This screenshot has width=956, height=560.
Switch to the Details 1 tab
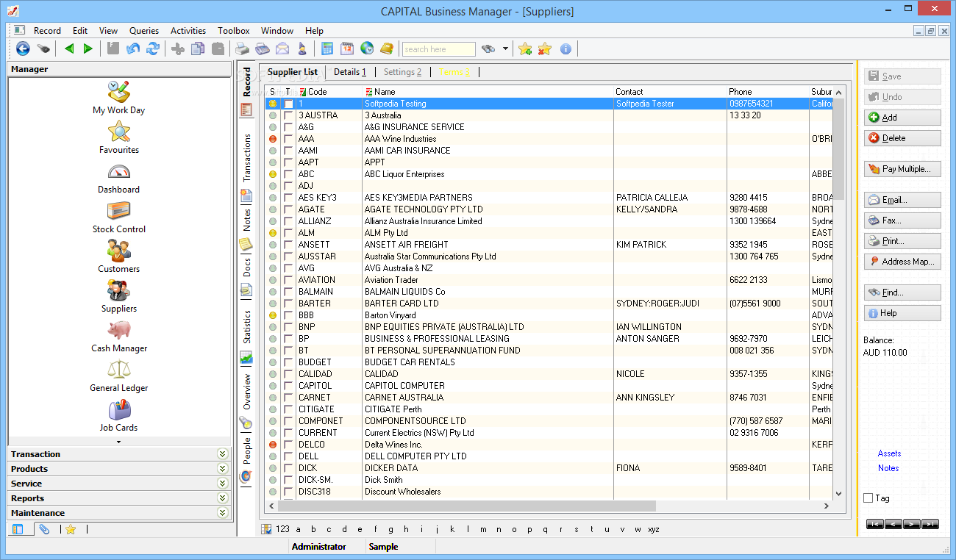point(350,72)
